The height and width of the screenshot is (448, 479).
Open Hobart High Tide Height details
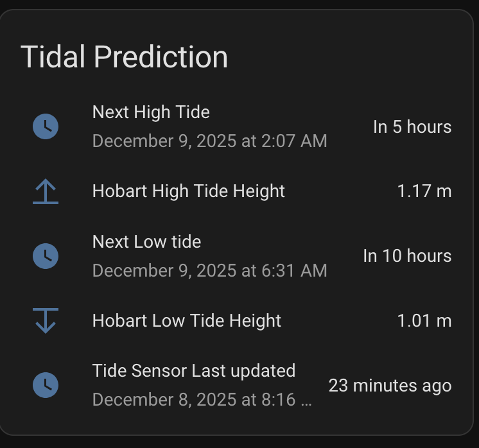189,191
